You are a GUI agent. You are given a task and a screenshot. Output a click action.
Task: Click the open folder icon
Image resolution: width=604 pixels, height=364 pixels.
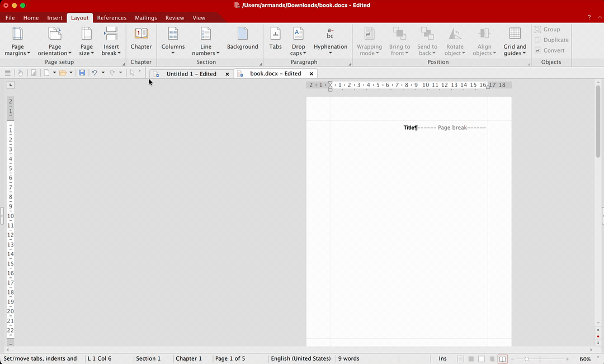tap(63, 73)
